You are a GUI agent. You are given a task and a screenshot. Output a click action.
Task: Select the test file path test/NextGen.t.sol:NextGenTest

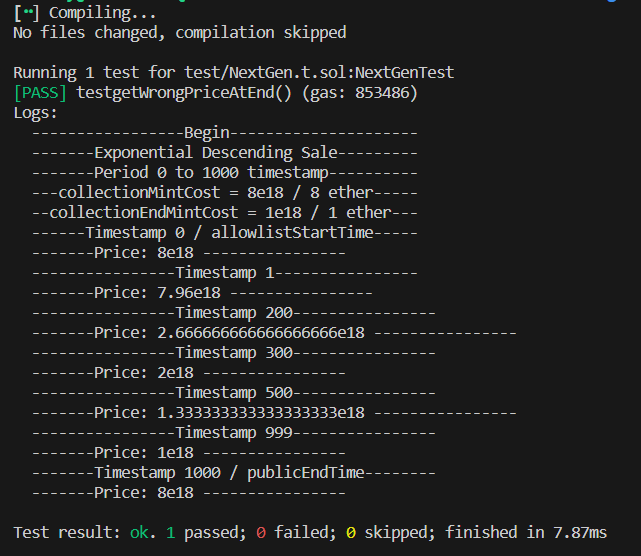click(x=319, y=73)
